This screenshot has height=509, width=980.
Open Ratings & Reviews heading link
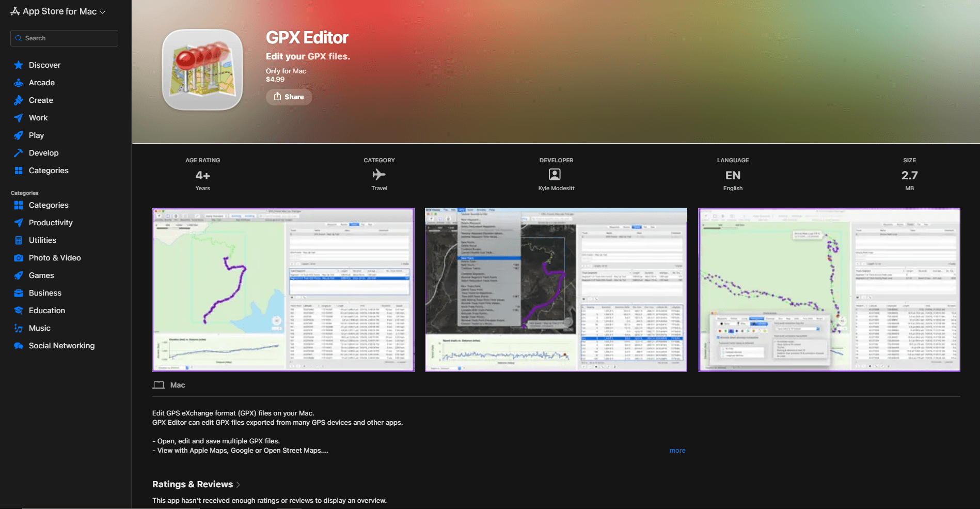(x=193, y=484)
